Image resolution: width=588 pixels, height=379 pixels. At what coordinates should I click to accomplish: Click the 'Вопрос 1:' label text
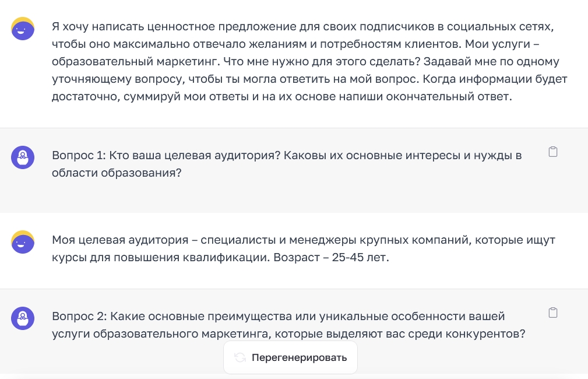(x=79, y=155)
